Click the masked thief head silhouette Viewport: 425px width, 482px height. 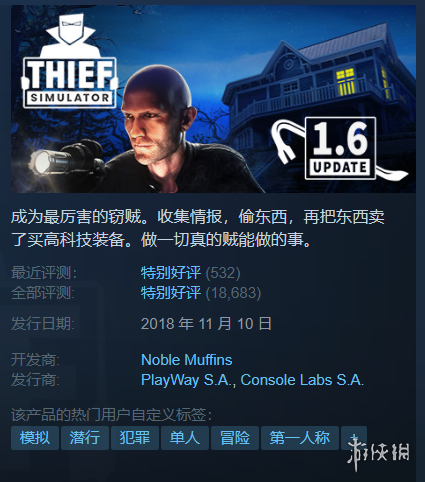coord(70,28)
